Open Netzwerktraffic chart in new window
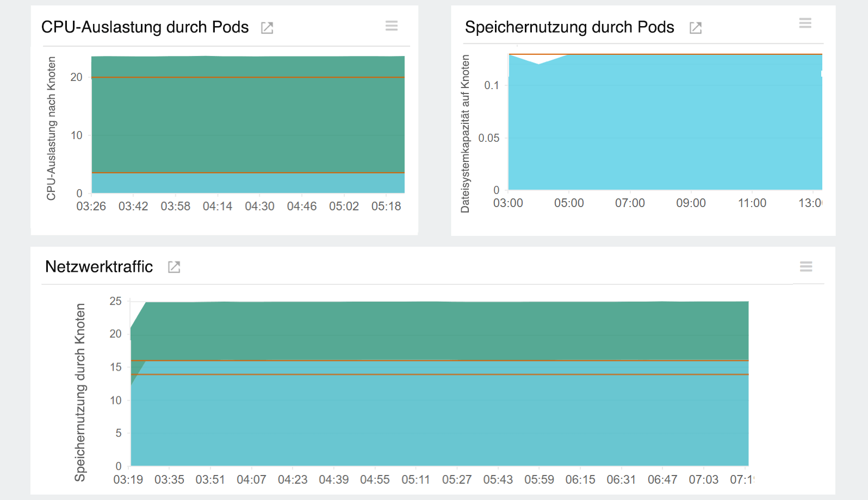The height and width of the screenshot is (500, 868). (173, 267)
